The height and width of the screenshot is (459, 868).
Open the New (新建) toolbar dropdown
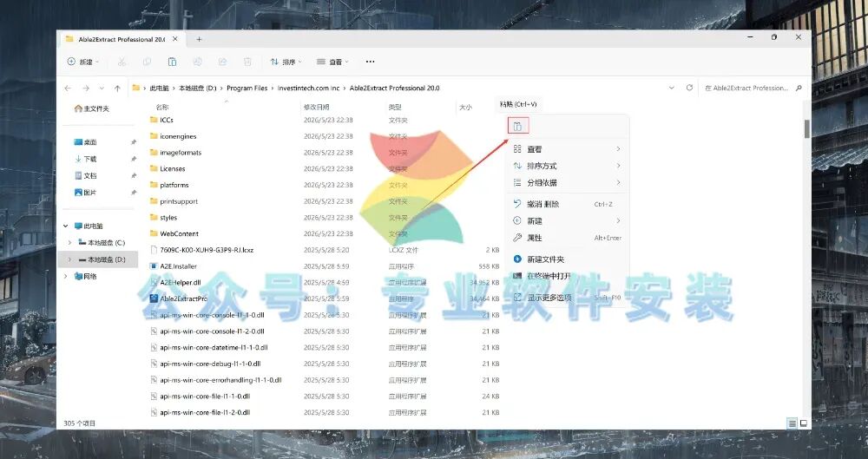pyautogui.click(x=83, y=62)
